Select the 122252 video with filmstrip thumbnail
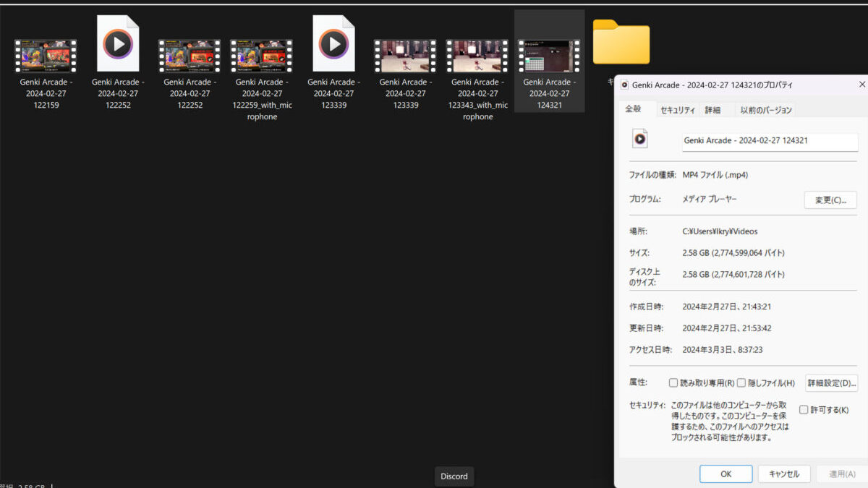 click(x=190, y=56)
